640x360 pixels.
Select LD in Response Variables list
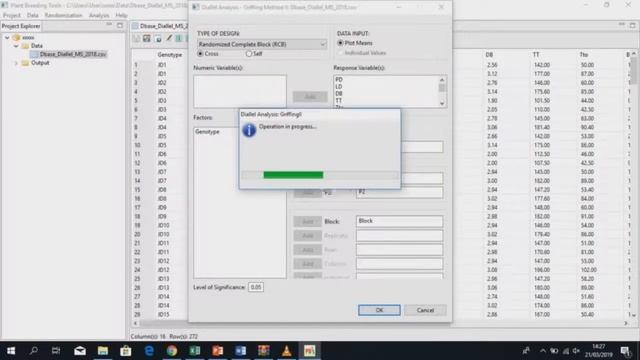tap(339, 87)
